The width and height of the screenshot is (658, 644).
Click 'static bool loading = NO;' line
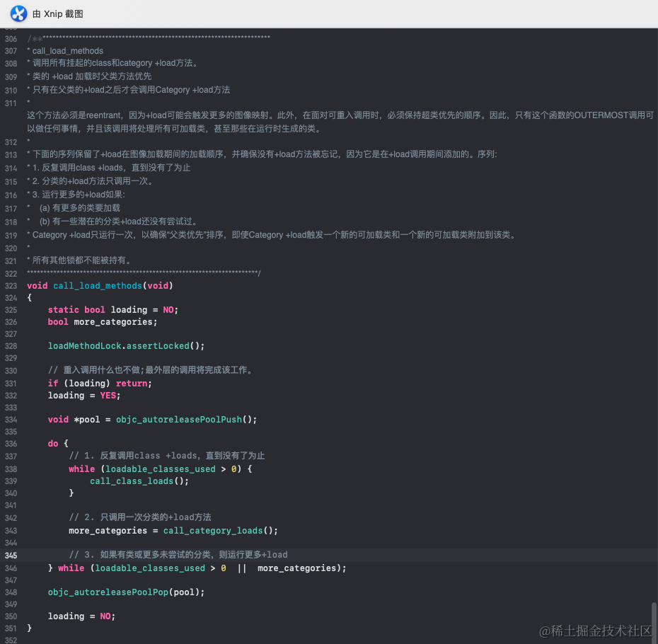pyautogui.click(x=113, y=310)
